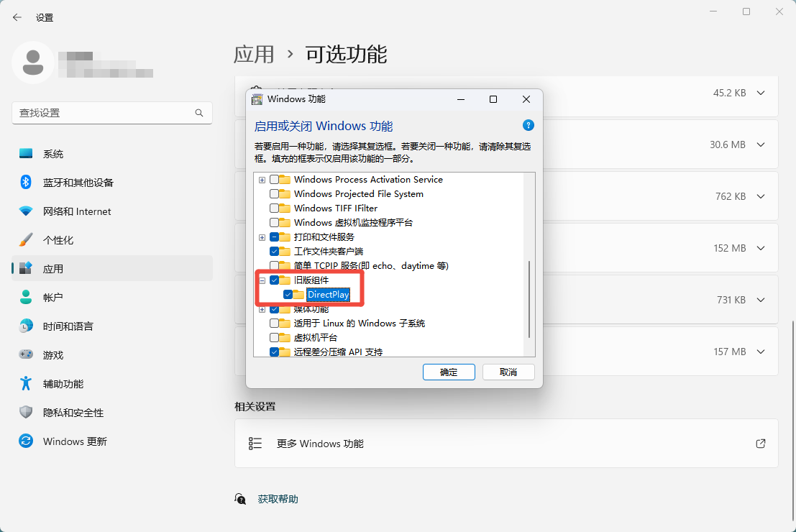The width and height of the screenshot is (796, 532).
Task: Expand the 30.6 MB feature row chevron
Action: pyautogui.click(x=761, y=145)
